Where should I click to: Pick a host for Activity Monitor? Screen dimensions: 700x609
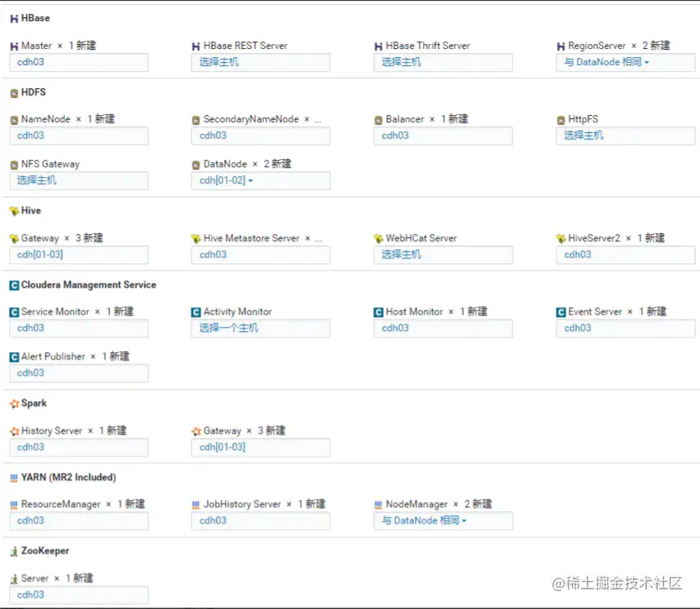pos(261,329)
